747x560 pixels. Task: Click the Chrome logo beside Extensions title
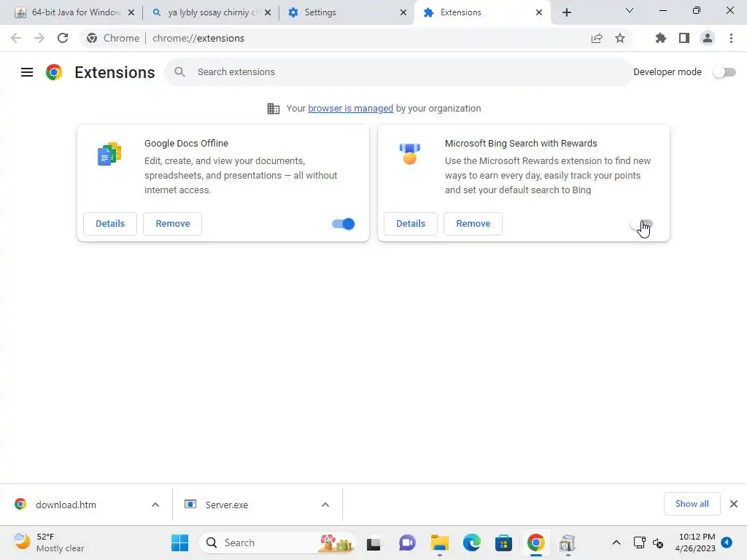click(x=54, y=72)
